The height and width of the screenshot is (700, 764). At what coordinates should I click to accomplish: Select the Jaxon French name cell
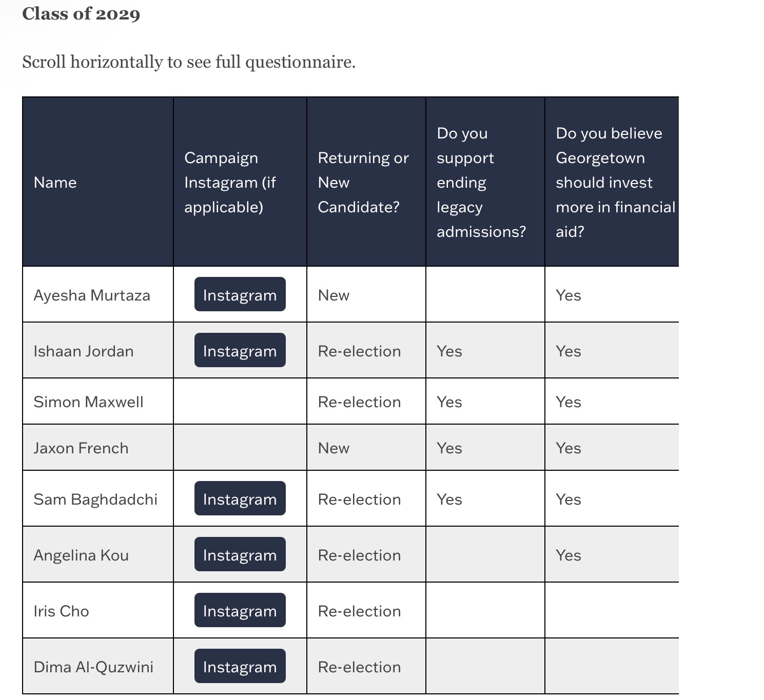tap(81, 448)
